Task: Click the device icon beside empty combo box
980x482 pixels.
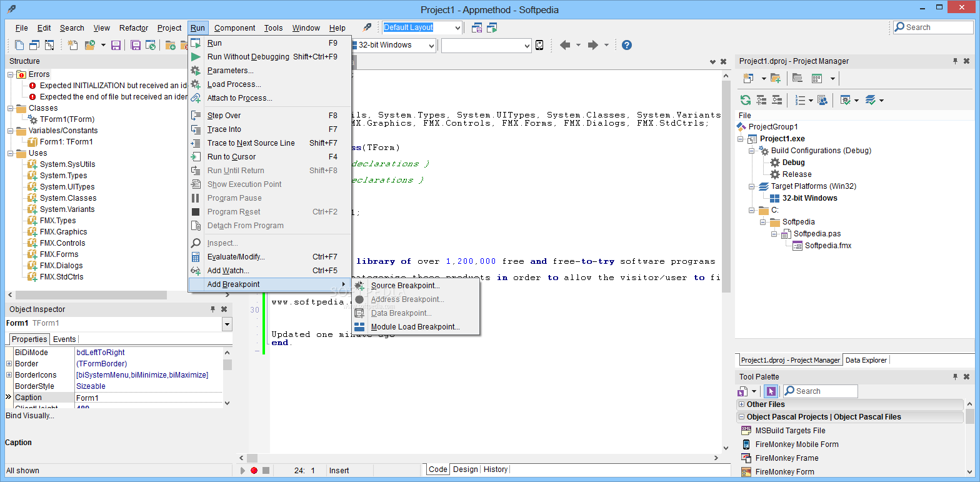Action: 539,45
